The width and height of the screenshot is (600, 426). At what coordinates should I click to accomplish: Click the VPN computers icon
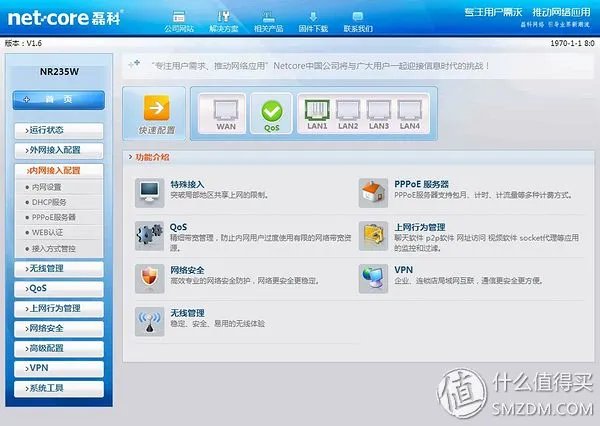click(x=373, y=278)
